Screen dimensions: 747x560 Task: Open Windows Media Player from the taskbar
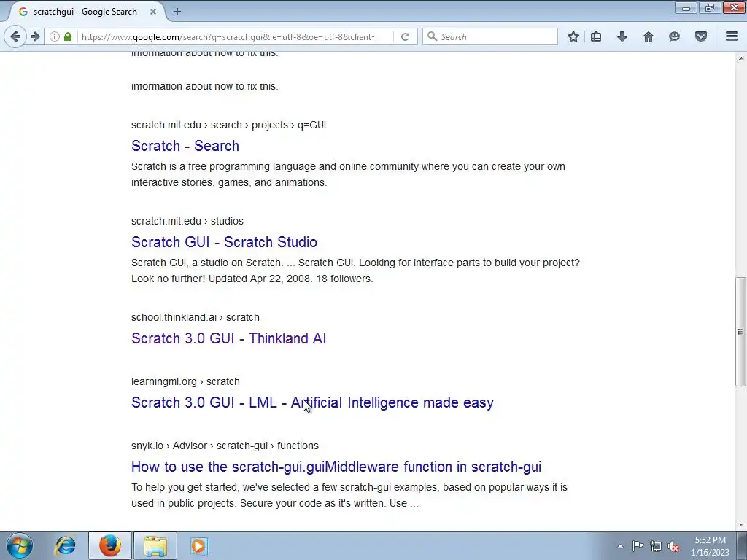click(x=198, y=545)
